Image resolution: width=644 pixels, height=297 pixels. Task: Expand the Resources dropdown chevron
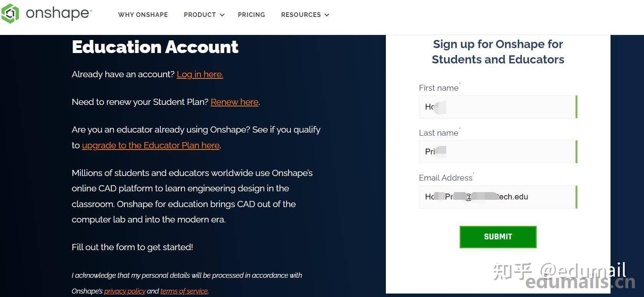point(327,15)
